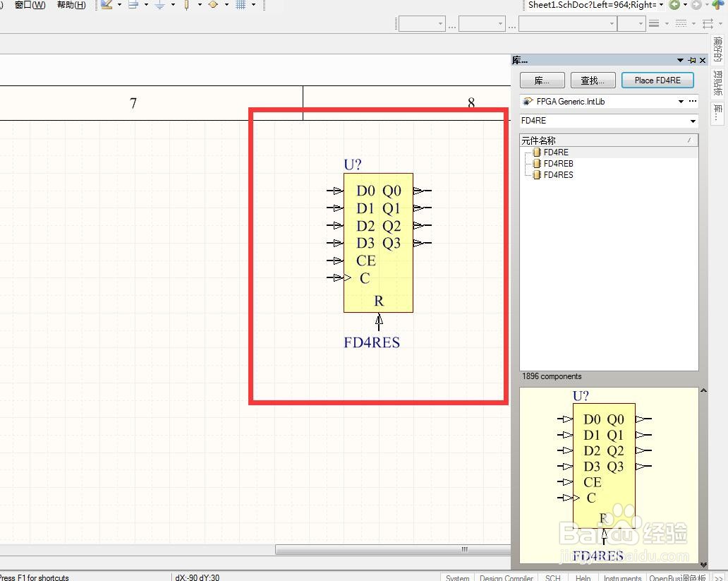Select FD4REB in component list
This screenshot has width=728, height=581.
559,164
